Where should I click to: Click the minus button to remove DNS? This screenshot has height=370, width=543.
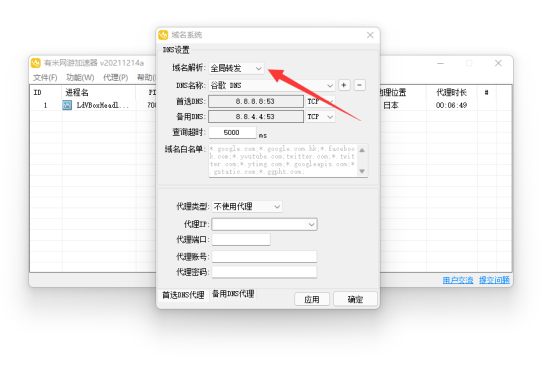[x=359, y=85]
